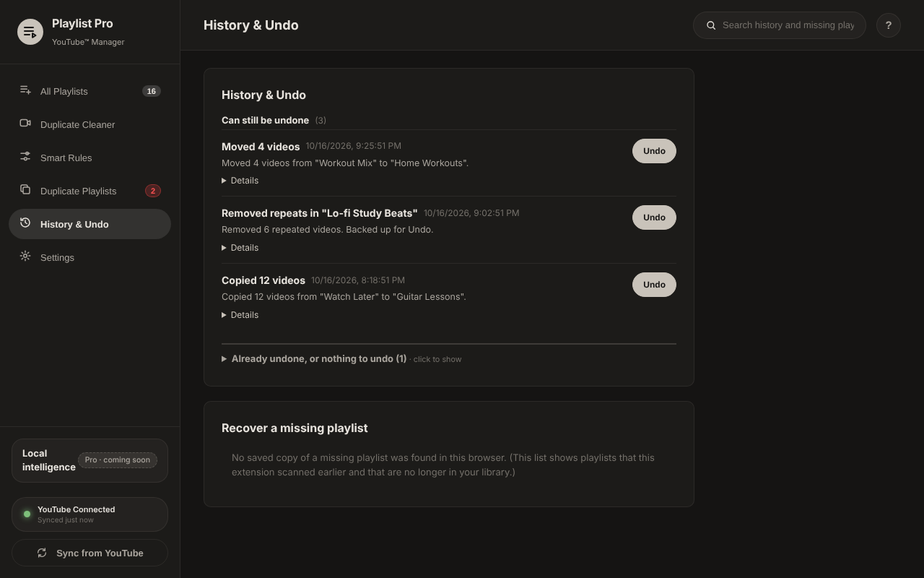
Task: Click "Can still be undone" heading
Action: point(265,120)
